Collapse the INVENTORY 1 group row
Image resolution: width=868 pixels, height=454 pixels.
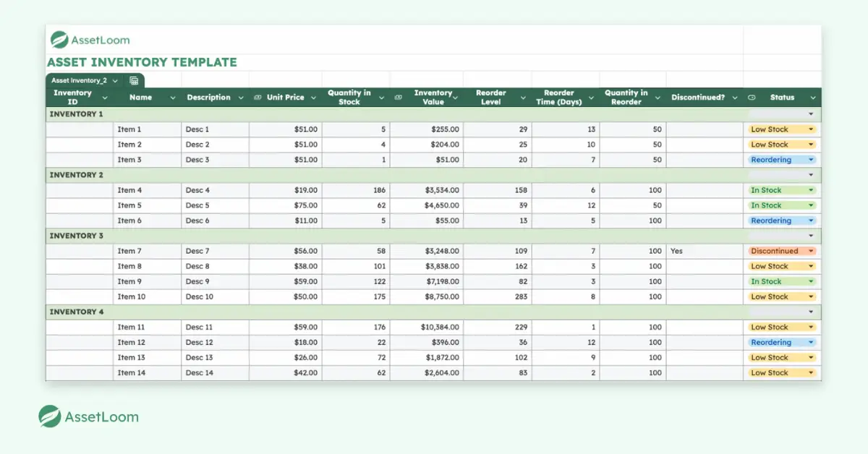(812, 113)
